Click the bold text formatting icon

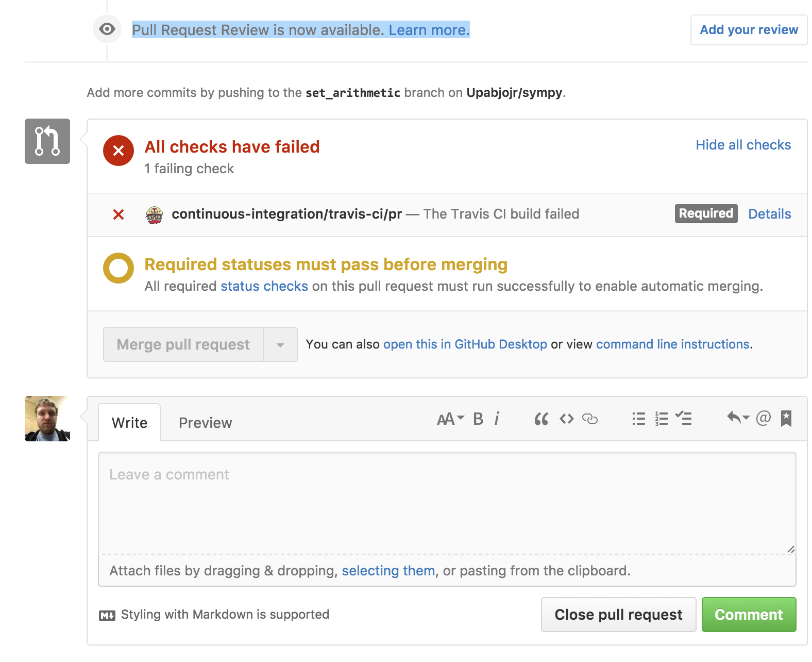478,419
